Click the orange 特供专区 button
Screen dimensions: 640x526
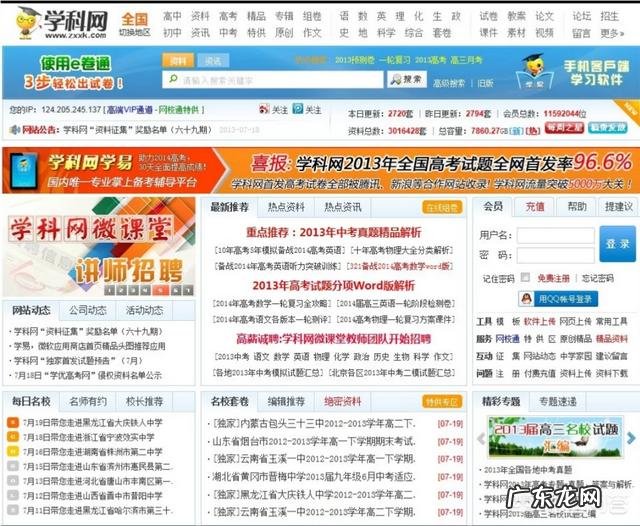click(x=442, y=402)
